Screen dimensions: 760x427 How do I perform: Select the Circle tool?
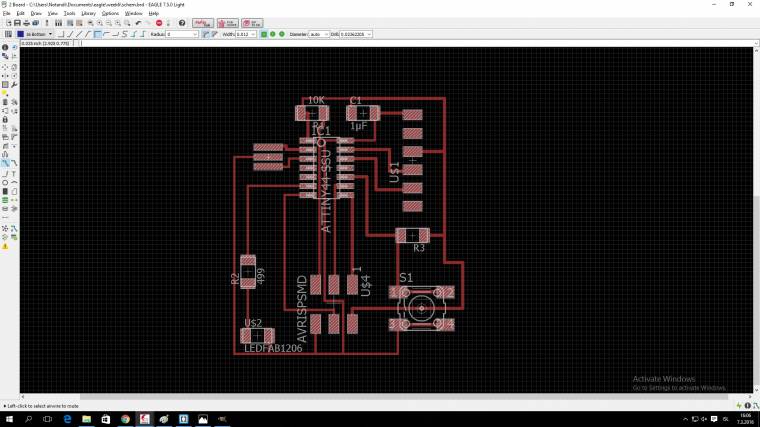click(5, 183)
